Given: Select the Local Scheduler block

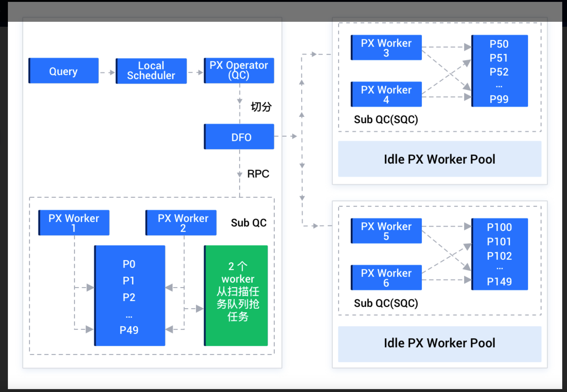Looking at the screenshot, I should pos(151,71).
